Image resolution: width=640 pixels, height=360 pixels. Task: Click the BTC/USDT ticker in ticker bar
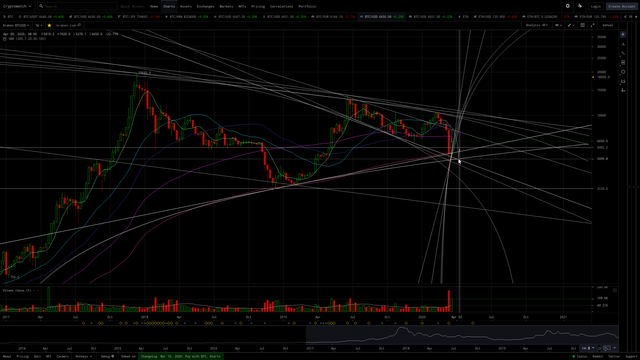click(x=42, y=17)
